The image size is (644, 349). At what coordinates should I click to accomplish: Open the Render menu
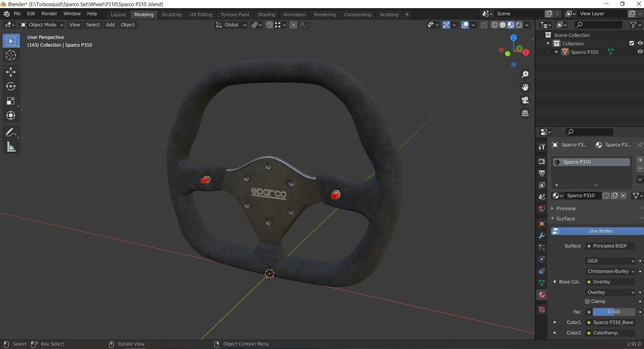click(49, 14)
